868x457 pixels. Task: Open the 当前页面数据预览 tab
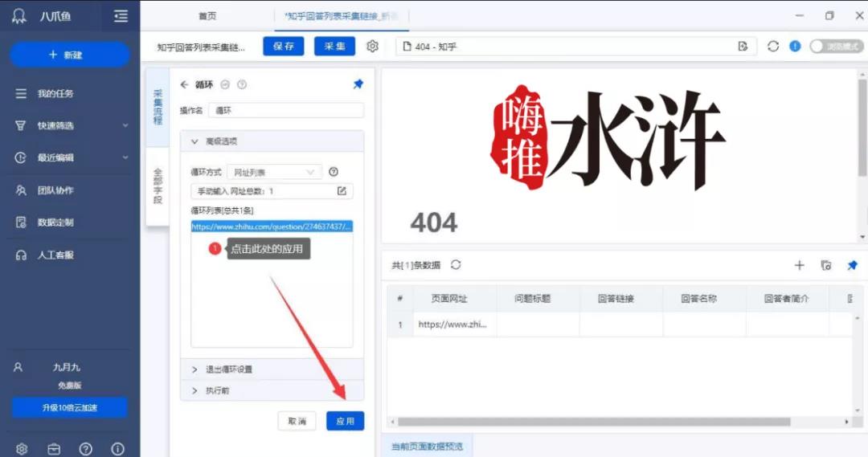427,447
